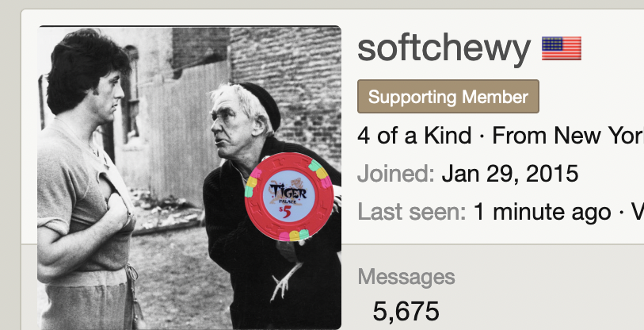Screen dimensions: 644x330
Task: Click the '4 of a Kind' user title
Action: point(414,136)
